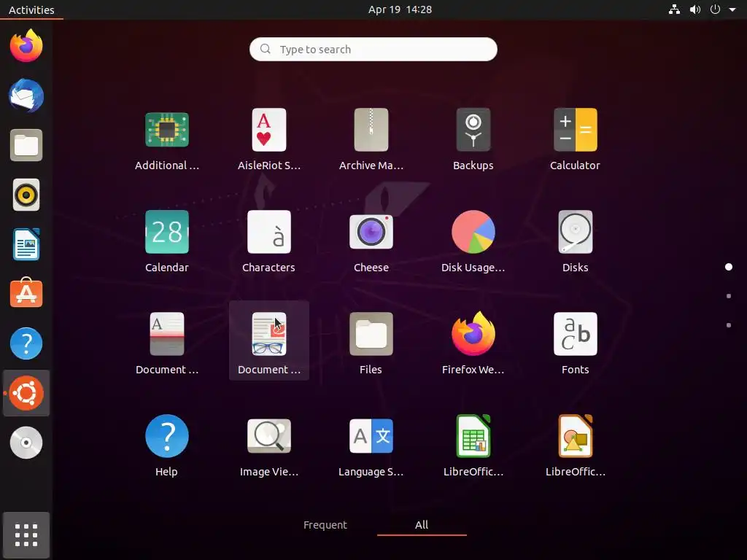Launch the Characters app
The image size is (747, 560).
pos(269,232)
